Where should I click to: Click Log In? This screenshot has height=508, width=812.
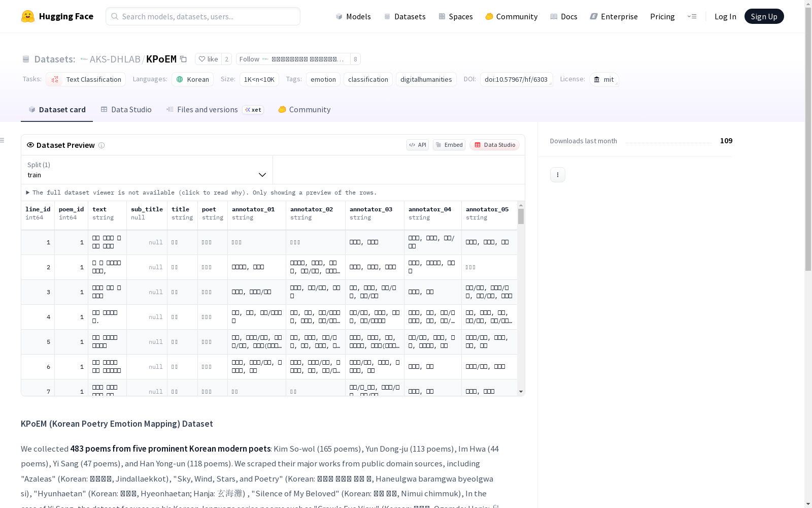tap(725, 16)
